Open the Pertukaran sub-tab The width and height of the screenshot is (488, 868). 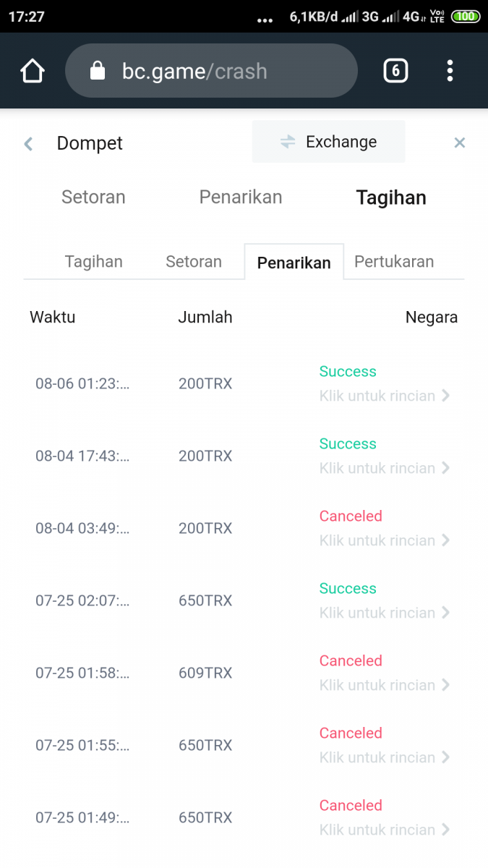point(394,262)
